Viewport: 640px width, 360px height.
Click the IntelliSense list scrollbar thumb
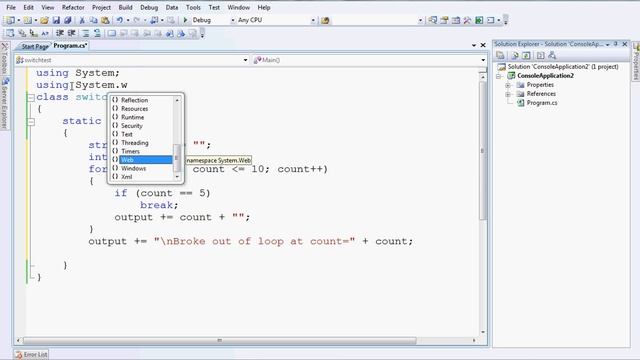[x=177, y=158]
